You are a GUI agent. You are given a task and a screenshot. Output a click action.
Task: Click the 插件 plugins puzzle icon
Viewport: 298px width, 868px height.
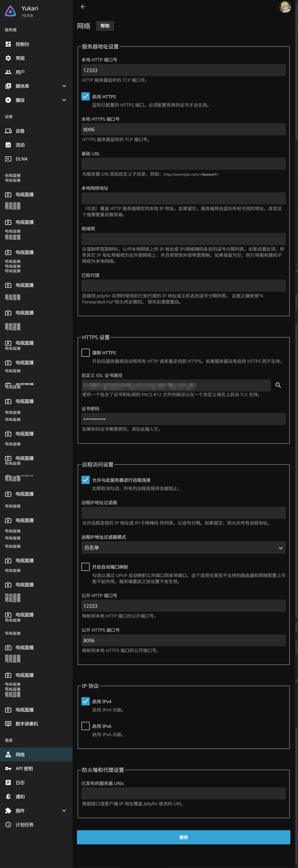8,811
